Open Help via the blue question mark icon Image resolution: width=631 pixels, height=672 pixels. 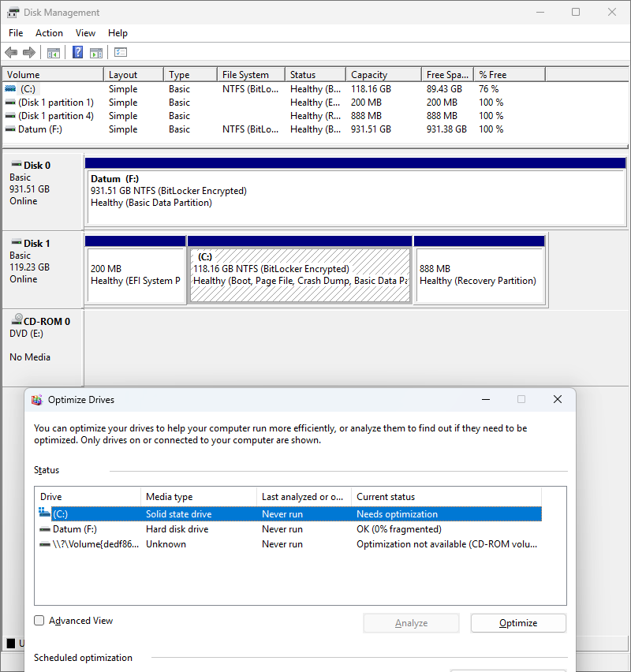tap(77, 52)
